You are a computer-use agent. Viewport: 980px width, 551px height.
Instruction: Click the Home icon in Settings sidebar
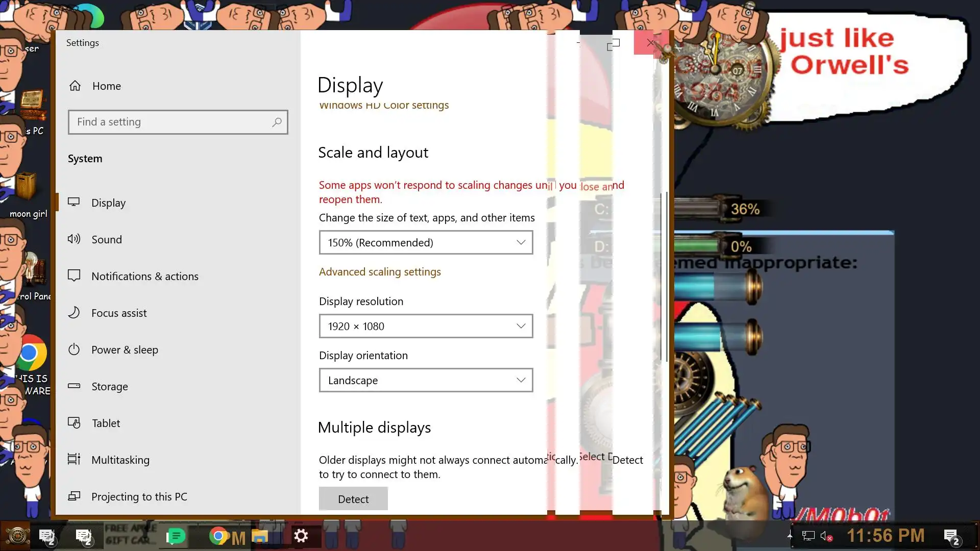coord(75,86)
